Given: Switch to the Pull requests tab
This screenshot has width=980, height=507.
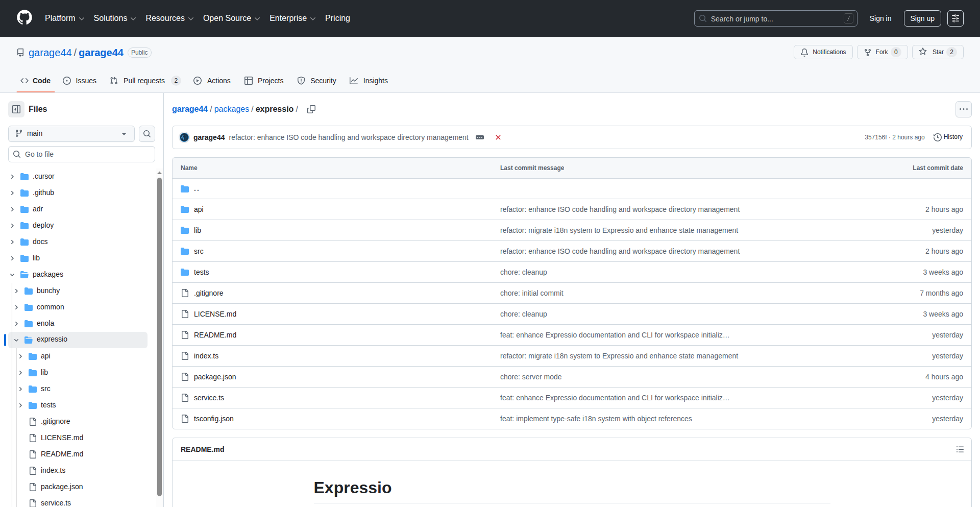Looking at the screenshot, I should point(144,81).
